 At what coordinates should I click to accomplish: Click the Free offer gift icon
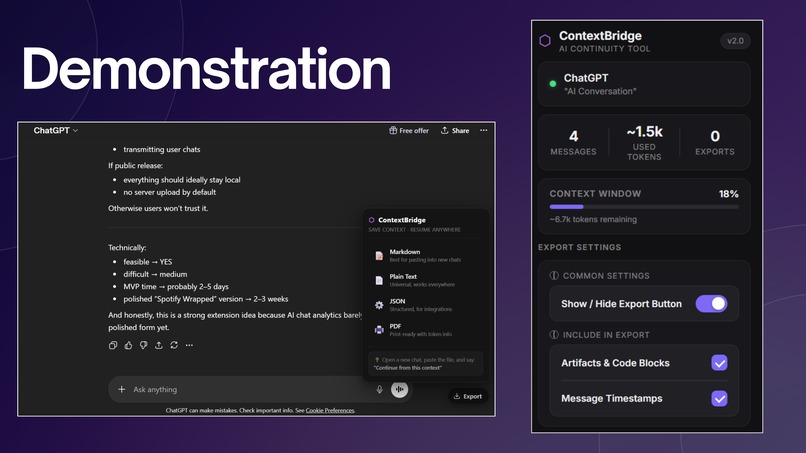coord(393,131)
